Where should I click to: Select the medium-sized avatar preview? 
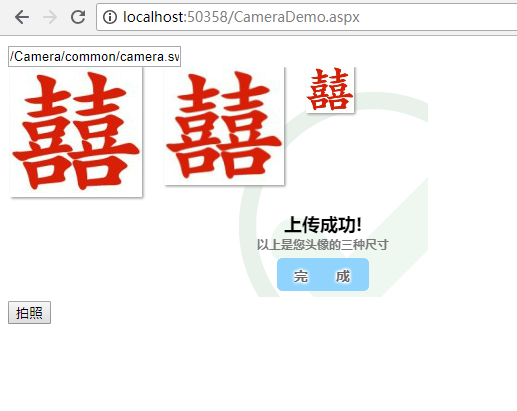click(224, 126)
